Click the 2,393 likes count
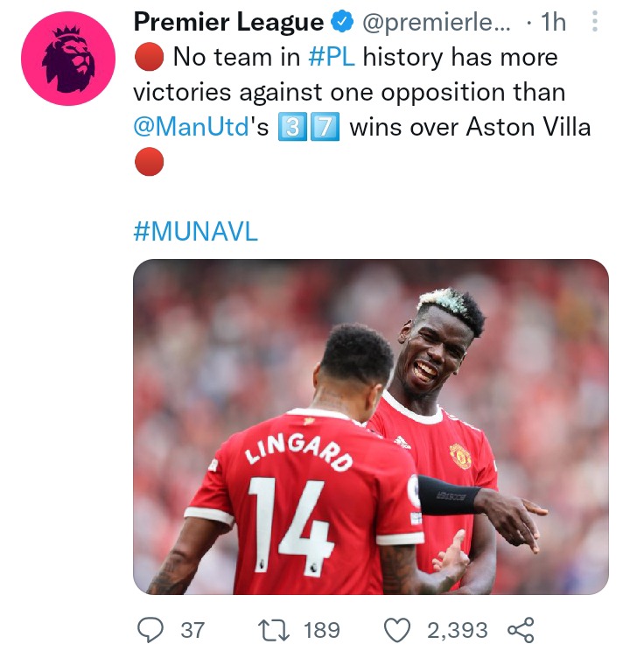 [458, 630]
